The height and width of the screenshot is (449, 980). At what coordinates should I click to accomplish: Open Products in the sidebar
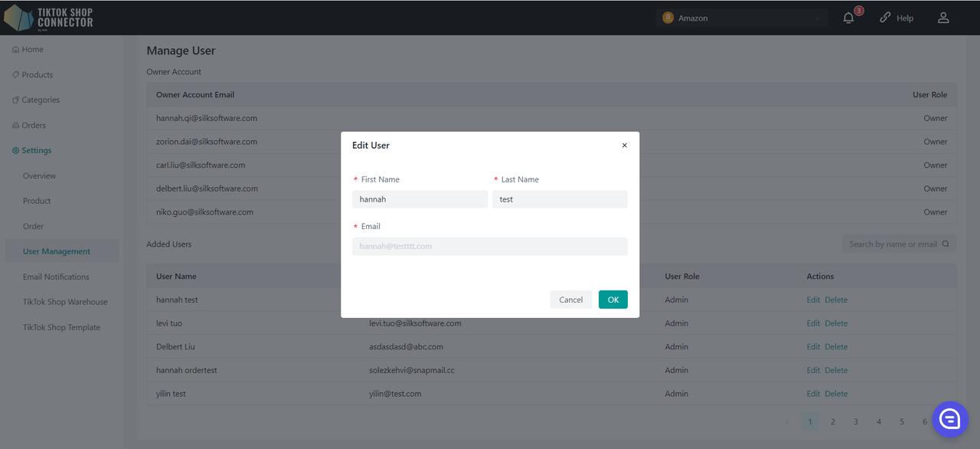pyautogui.click(x=37, y=75)
